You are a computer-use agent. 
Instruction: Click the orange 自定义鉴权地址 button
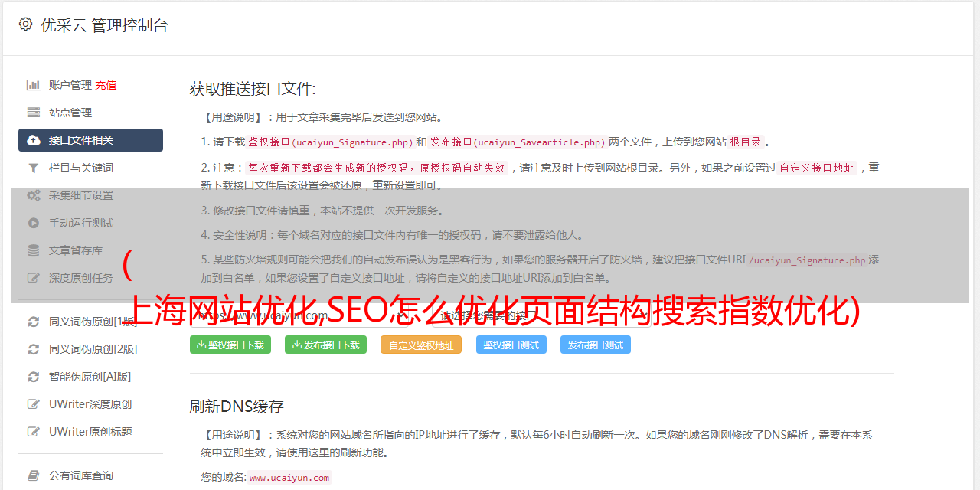pyautogui.click(x=421, y=345)
